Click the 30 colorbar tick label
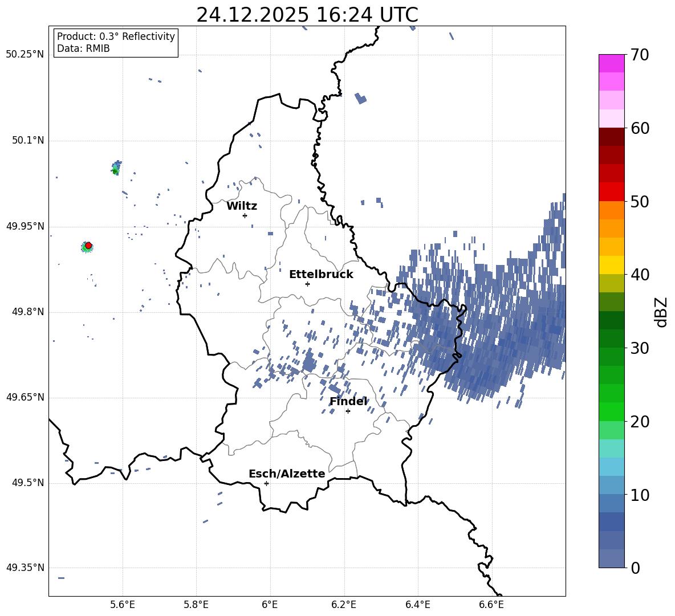 click(640, 348)
